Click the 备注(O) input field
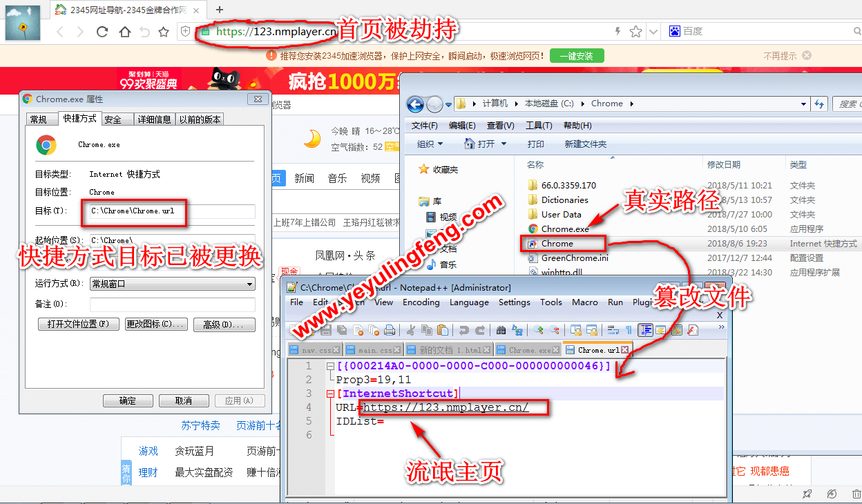862x504 pixels. pyautogui.click(x=173, y=304)
